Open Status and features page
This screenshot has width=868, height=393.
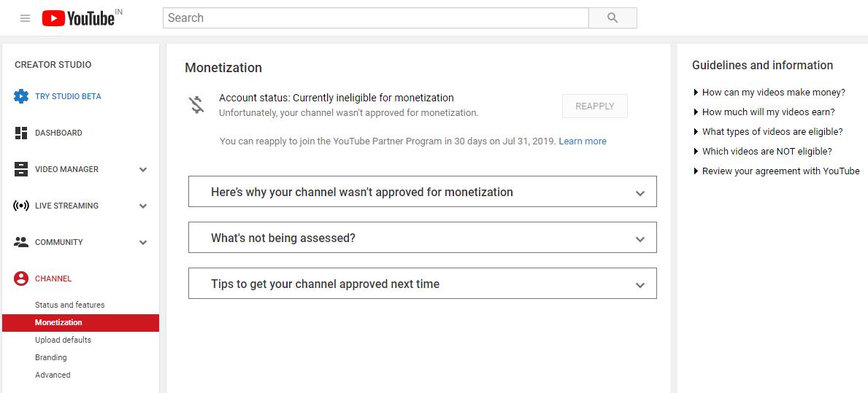(70, 305)
